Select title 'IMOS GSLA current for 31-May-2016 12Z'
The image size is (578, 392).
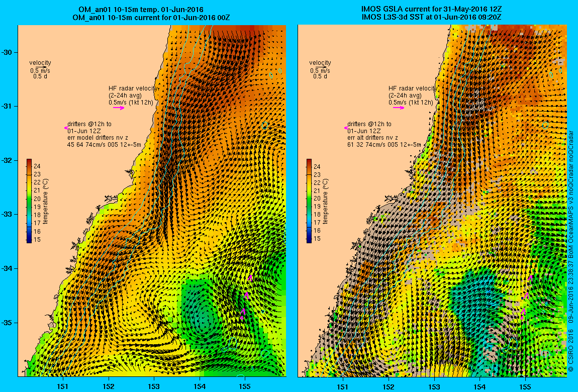pos(432,10)
